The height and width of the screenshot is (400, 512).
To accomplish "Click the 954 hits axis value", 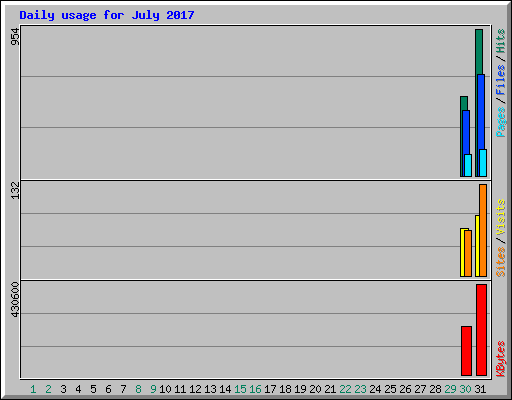I will tap(15, 36).
